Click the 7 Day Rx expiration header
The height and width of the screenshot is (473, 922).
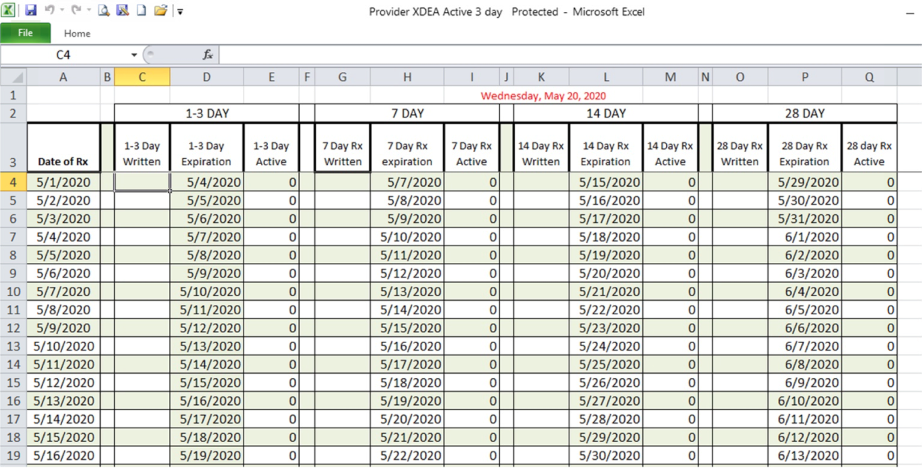(x=407, y=148)
